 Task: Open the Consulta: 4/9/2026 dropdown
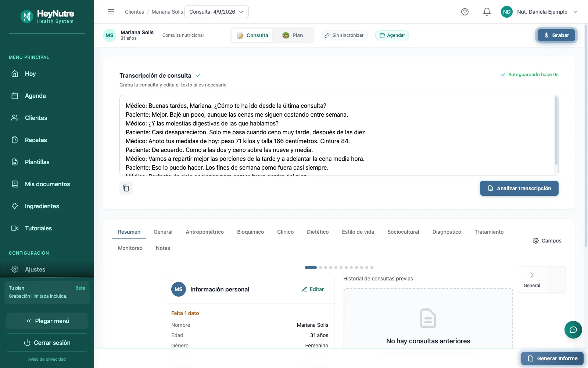(x=216, y=12)
